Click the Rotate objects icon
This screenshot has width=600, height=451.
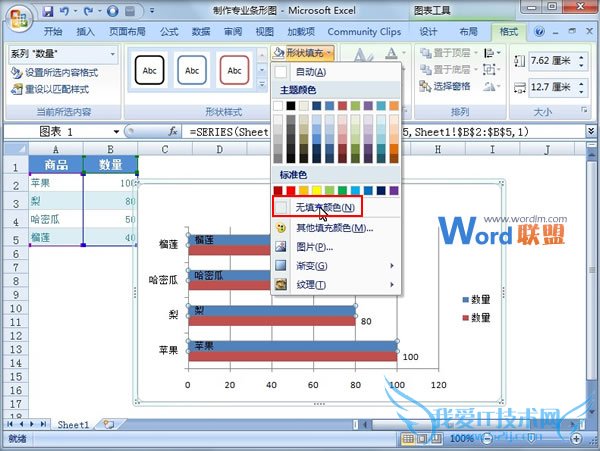[x=489, y=86]
